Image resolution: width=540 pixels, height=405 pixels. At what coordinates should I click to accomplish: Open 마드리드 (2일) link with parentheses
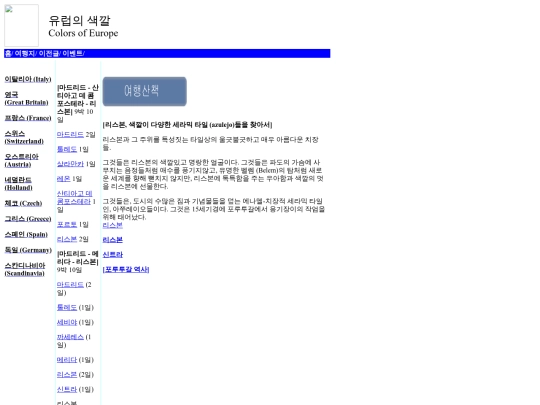70,284
